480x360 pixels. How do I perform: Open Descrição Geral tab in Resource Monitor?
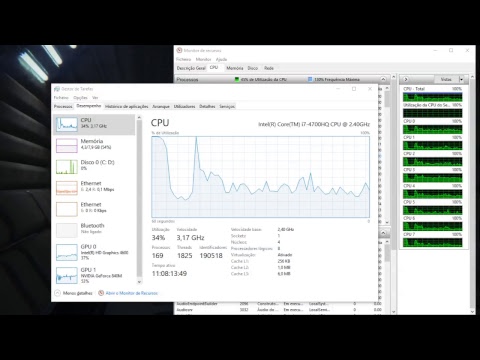(x=191, y=68)
